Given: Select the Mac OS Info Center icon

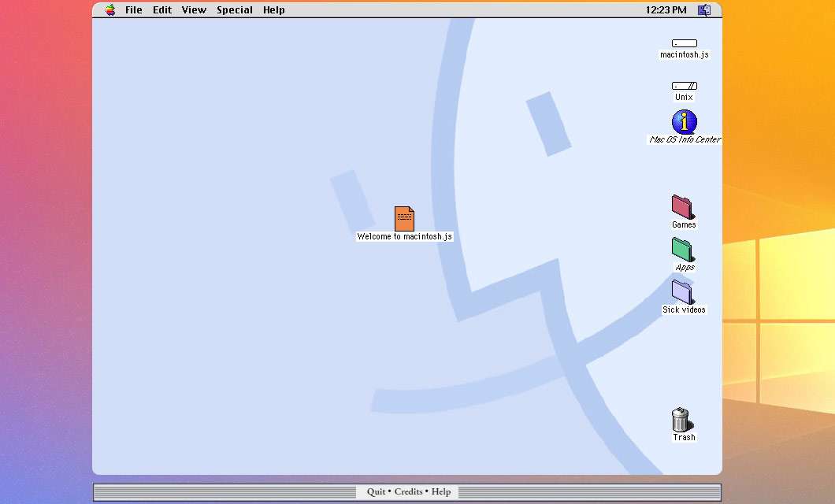Looking at the screenshot, I should (x=685, y=122).
